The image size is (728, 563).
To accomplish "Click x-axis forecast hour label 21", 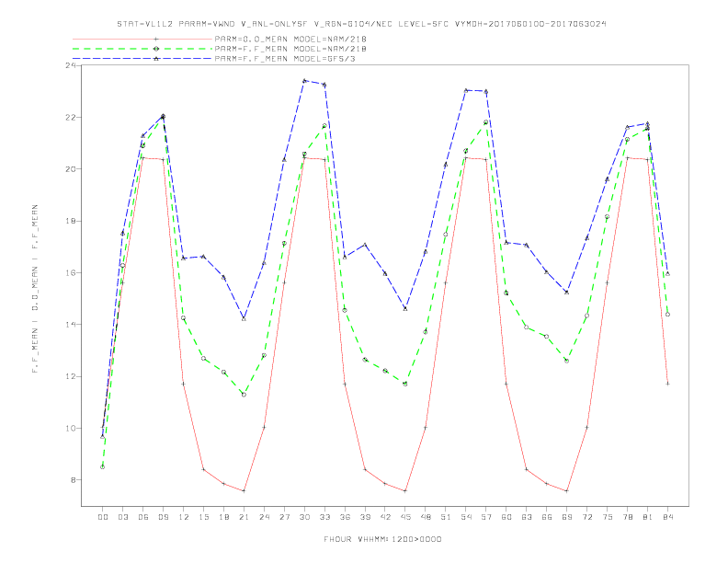I will coord(244,517).
